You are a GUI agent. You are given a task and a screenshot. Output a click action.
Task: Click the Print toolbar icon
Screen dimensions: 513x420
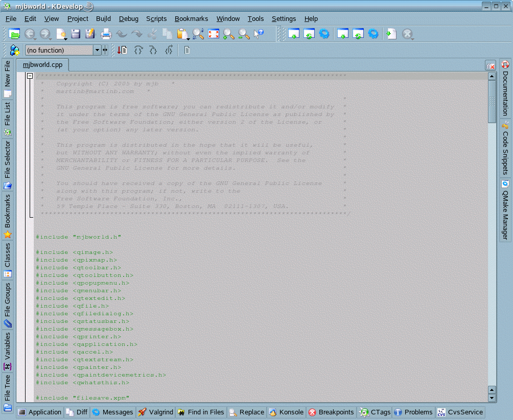(106, 34)
